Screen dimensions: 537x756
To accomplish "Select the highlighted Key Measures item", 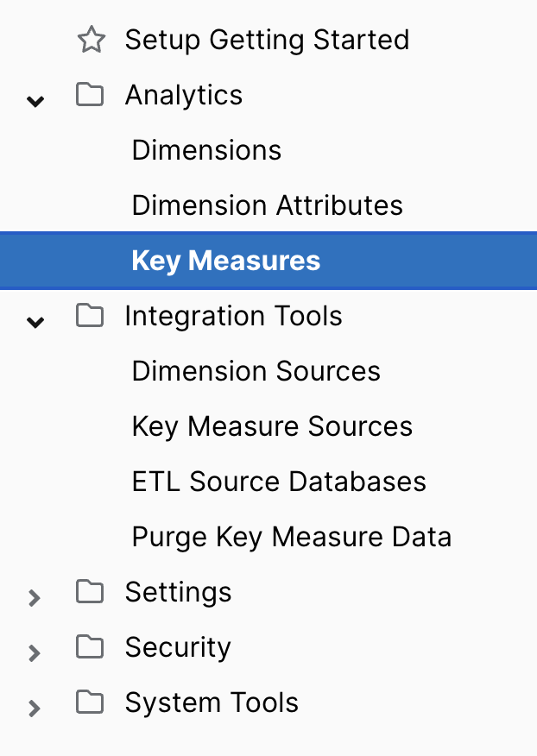I will pyautogui.click(x=226, y=260).
